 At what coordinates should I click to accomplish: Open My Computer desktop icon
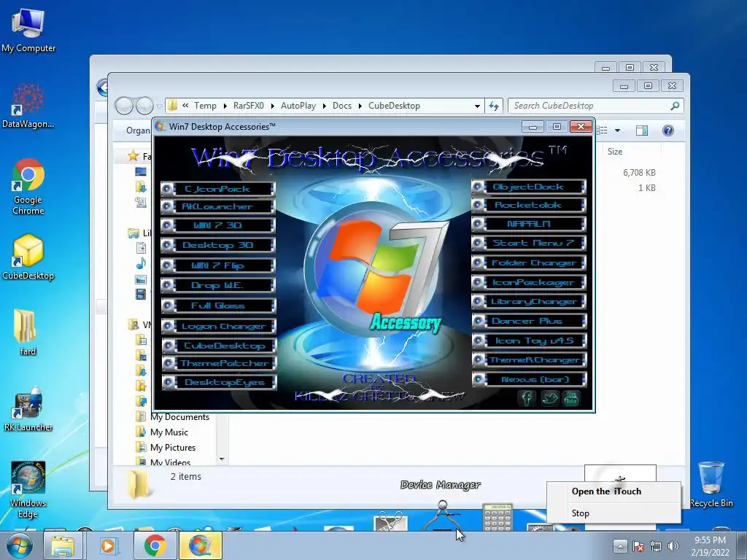(x=28, y=30)
